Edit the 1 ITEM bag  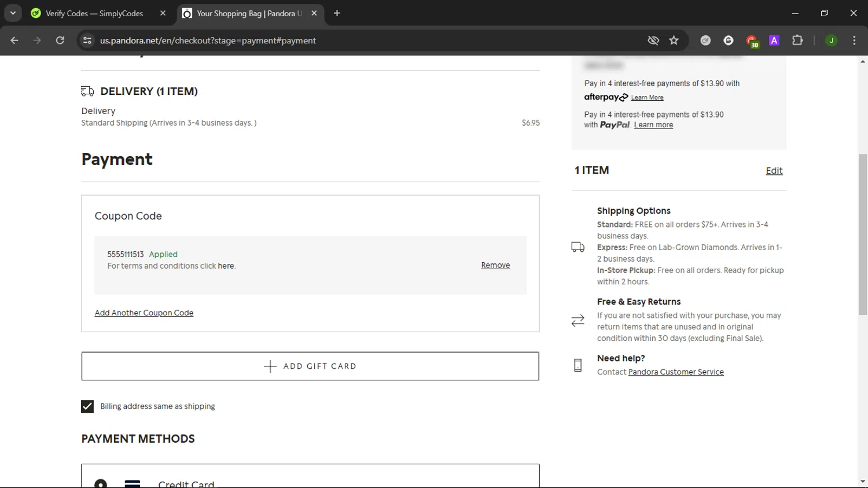click(x=774, y=171)
